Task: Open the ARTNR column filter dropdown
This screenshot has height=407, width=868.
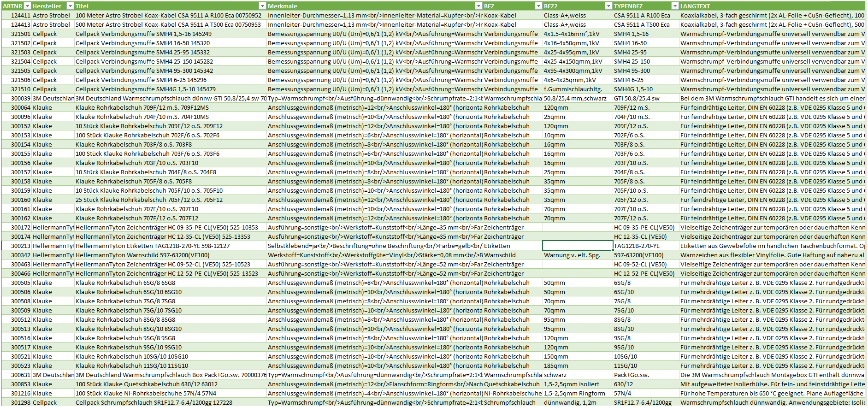Action: (27, 6)
